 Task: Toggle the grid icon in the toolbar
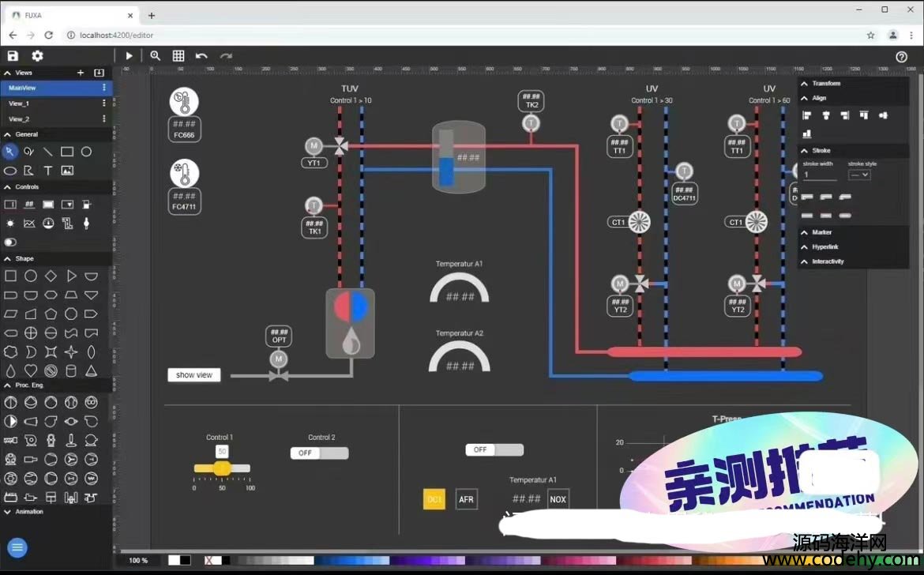click(178, 56)
